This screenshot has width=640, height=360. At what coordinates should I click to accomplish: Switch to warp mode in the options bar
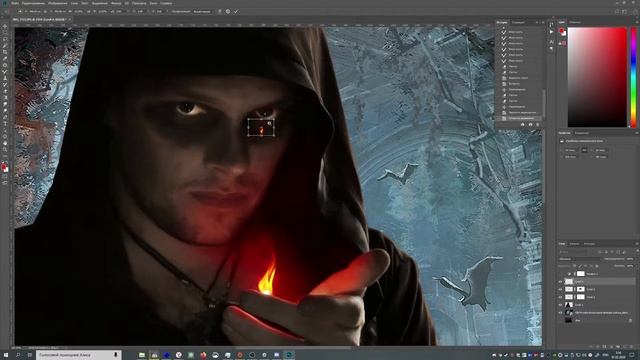220,11
